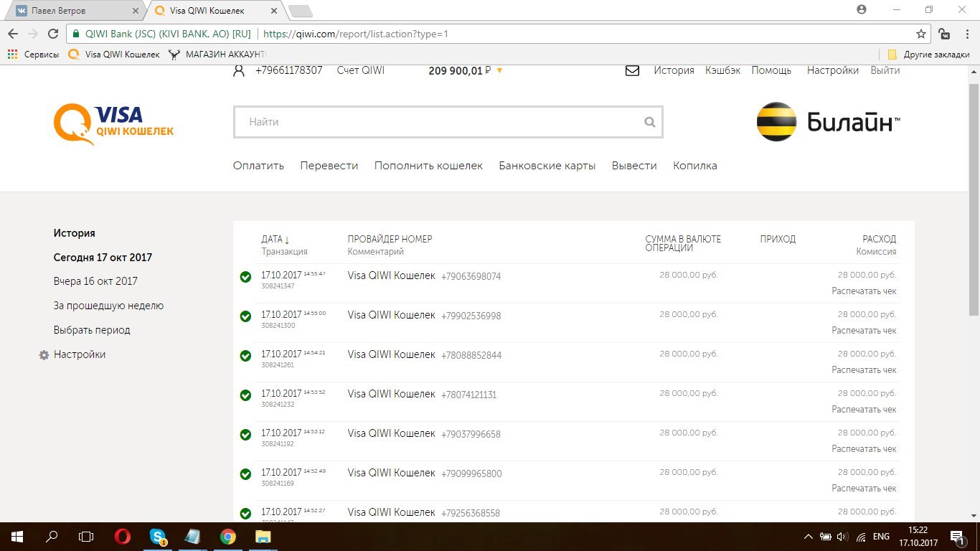The width and height of the screenshot is (980, 551).
Task: Click the search magnifier icon in the search box
Action: [x=650, y=122]
